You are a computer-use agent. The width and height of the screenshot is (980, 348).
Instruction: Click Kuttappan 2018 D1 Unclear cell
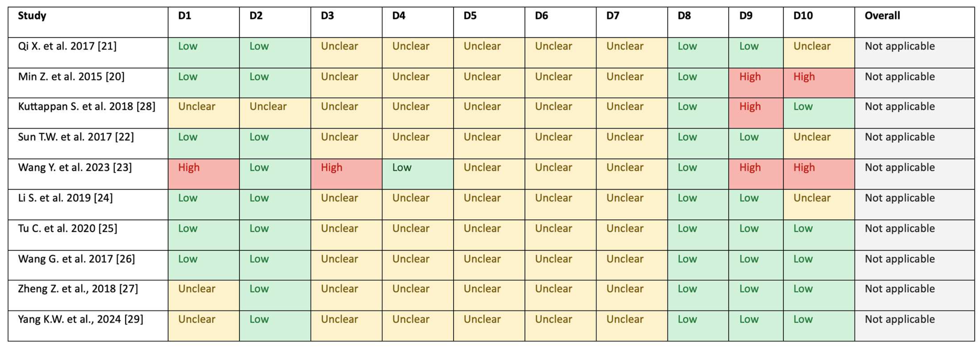pyautogui.click(x=204, y=113)
